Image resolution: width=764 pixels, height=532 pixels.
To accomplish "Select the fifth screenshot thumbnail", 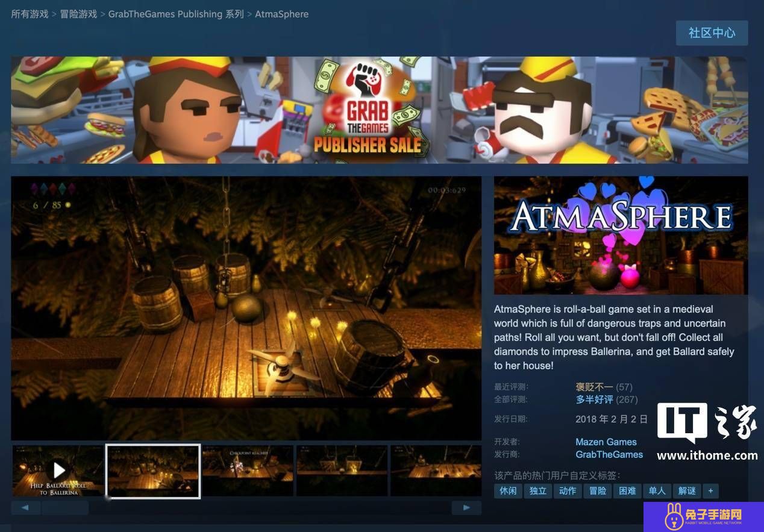I will pyautogui.click(x=436, y=471).
